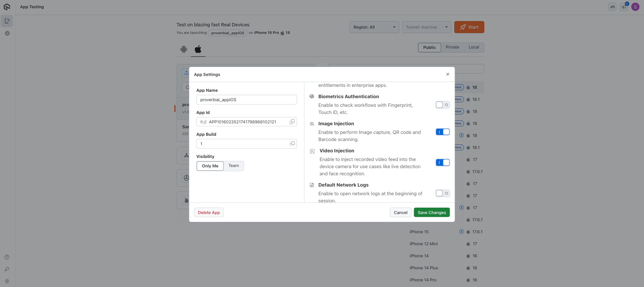Disable Image Injection toggle
Viewport: 644px width, 287px height.
coord(443,132)
